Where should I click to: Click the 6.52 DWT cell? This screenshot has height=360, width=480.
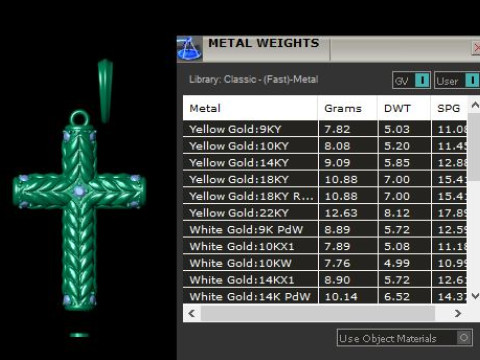click(x=404, y=296)
